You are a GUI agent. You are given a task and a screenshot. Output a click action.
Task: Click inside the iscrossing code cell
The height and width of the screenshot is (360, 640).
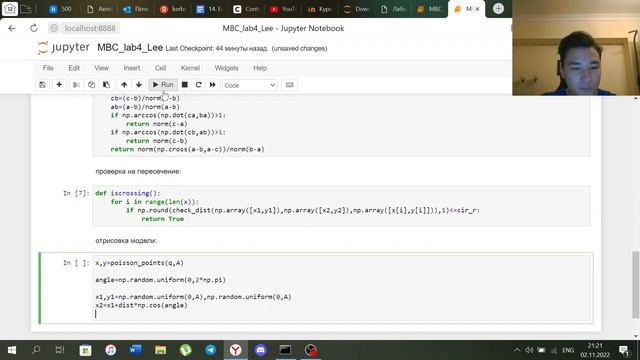[341, 206]
